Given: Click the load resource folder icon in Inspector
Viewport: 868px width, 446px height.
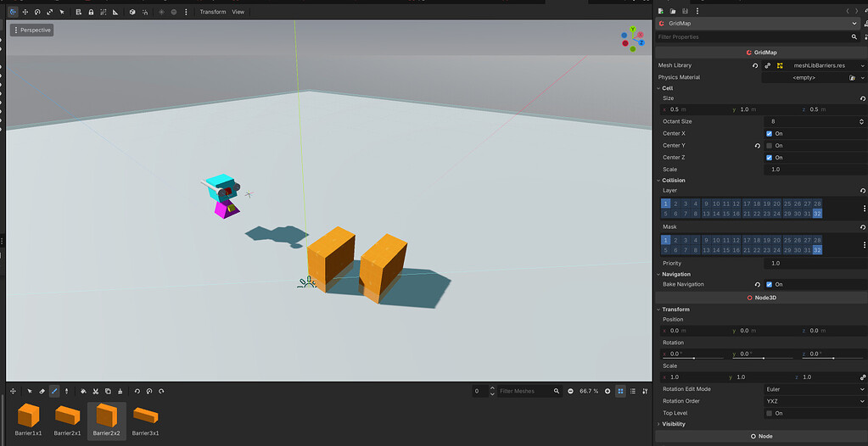Looking at the screenshot, I should [x=673, y=11].
